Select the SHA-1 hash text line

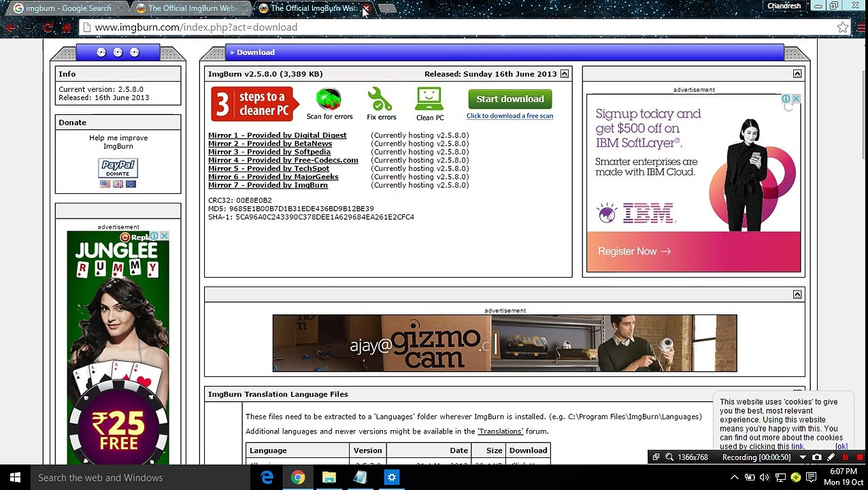(311, 217)
